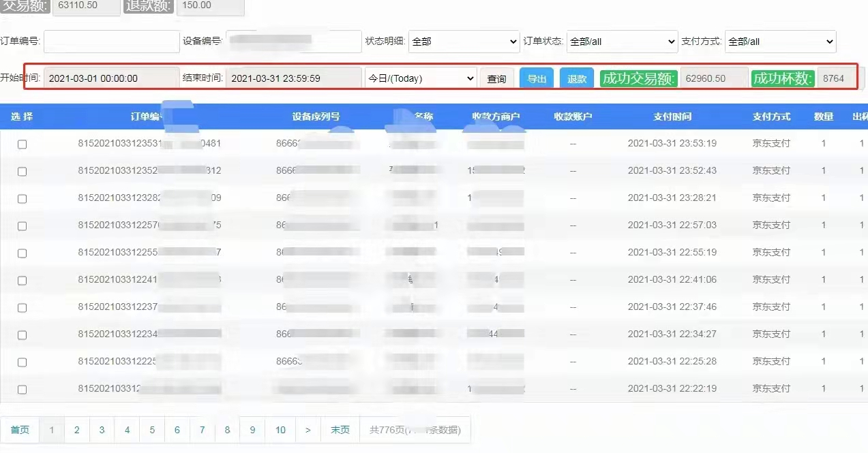Screen dimensions: 868x453
Task: Tick the checkbox for the 22:22:19 order
Action: (22, 390)
